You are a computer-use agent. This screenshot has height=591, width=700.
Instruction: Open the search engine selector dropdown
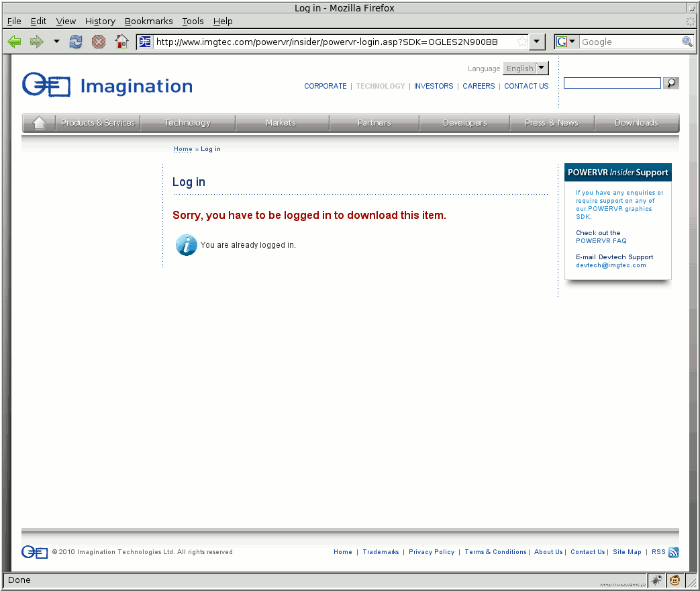tap(566, 42)
